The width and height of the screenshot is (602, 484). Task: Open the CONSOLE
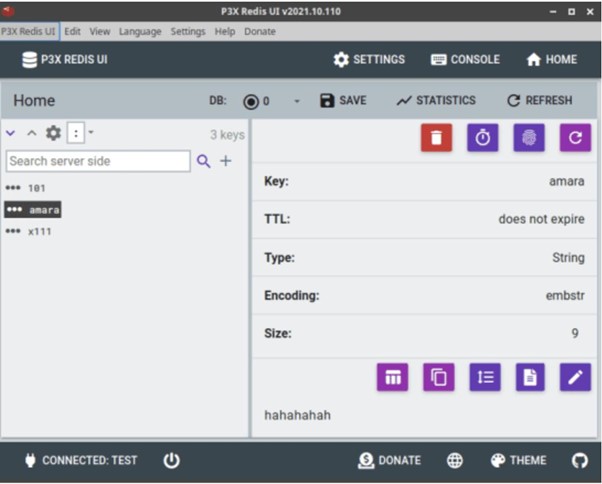click(x=465, y=59)
